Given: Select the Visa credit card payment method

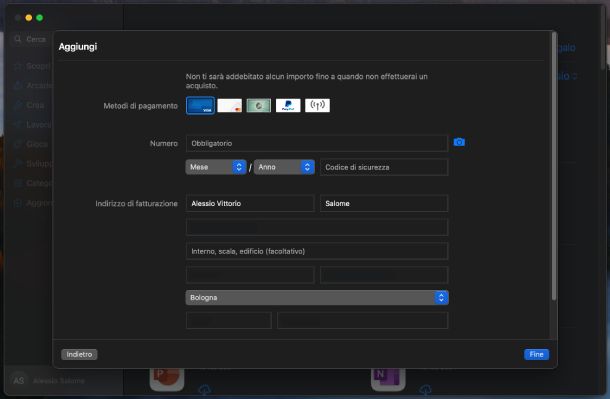Looking at the screenshot, I should (x=200, y=105).
